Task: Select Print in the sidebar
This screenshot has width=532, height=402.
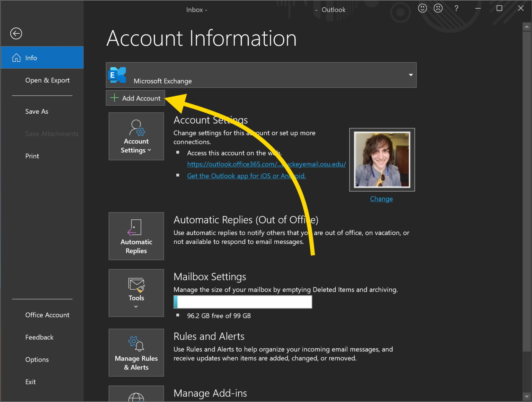Action: [32, 156]
